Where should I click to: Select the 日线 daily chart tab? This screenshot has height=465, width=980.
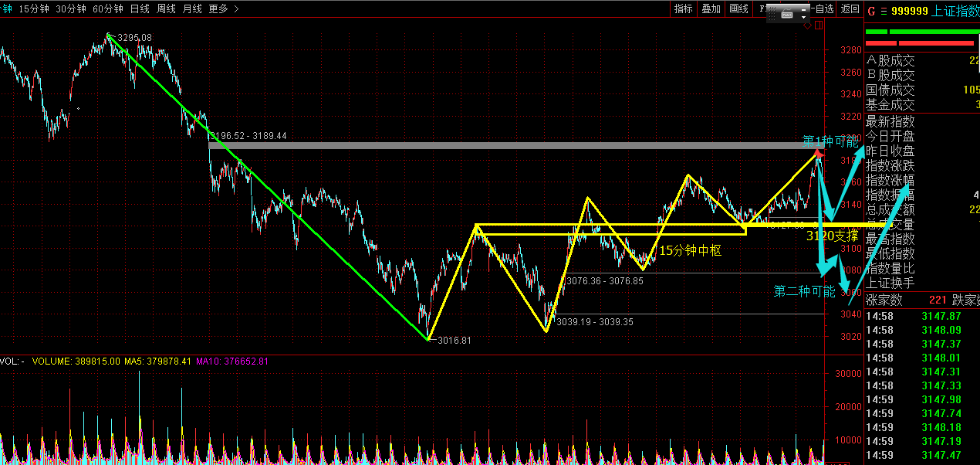tap(140, 9)
